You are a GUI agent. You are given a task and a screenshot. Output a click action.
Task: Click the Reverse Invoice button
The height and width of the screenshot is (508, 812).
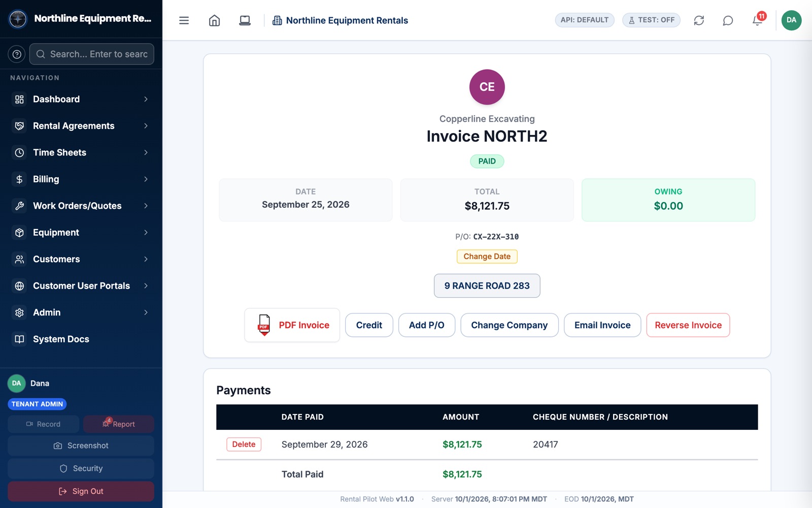[x=688, y=325]
